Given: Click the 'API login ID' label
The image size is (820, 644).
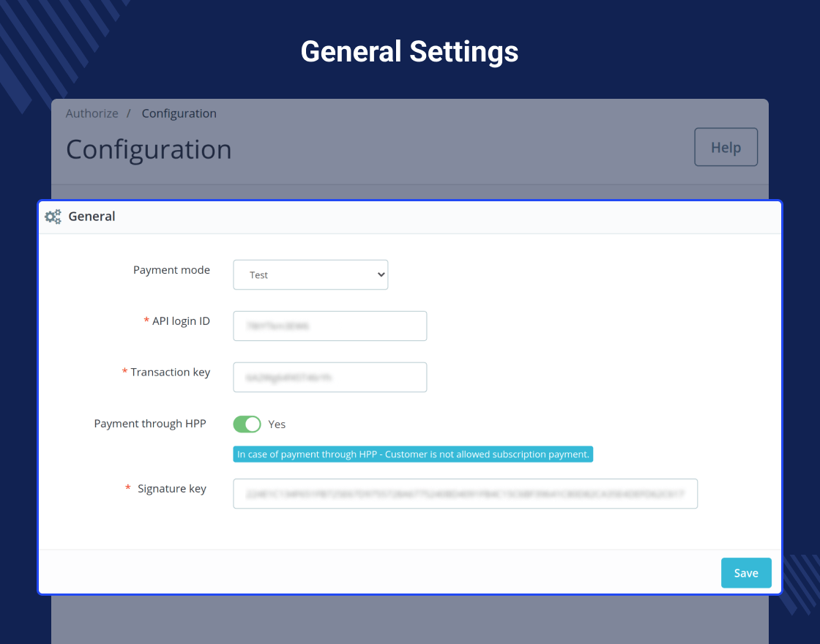Looking at the screenshot, I should [x=181, y=321].
